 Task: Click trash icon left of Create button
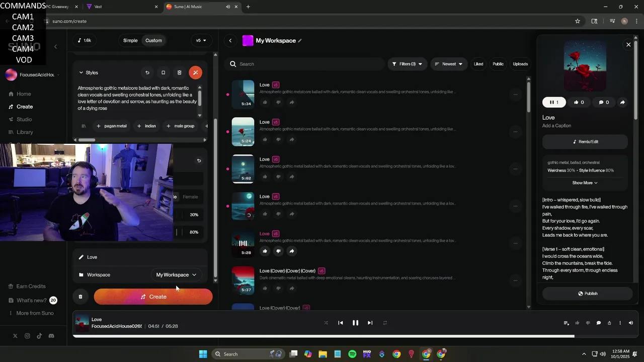(x=80, y=297)
